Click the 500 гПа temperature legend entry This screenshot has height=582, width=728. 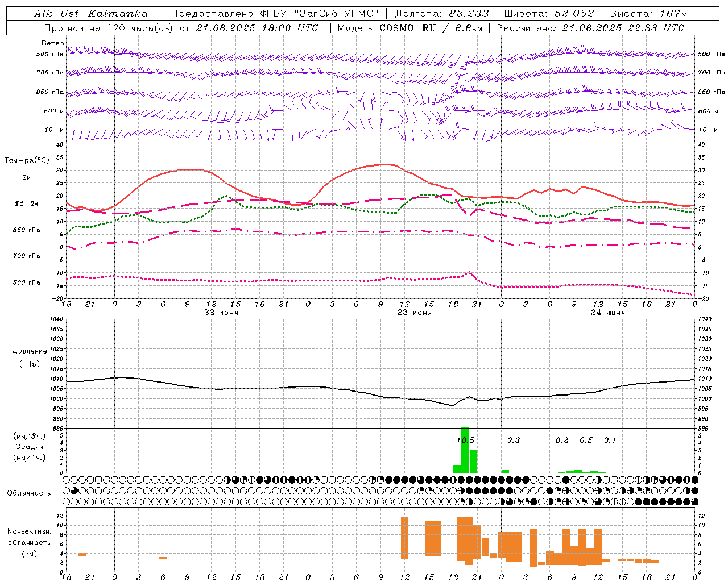tap(27, 282)
